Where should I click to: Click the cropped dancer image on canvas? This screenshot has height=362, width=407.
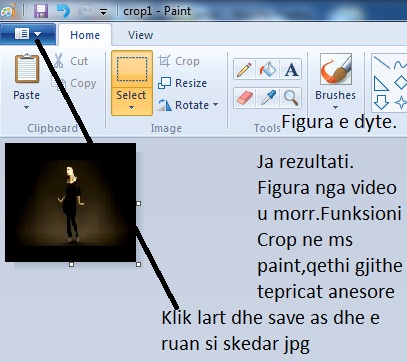pyautogui.click(x=70, y=202)
